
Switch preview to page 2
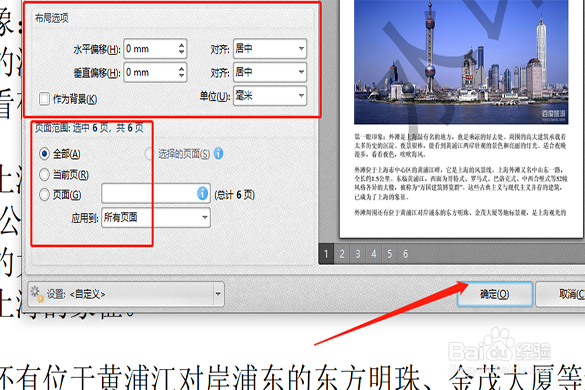point(342,254)
